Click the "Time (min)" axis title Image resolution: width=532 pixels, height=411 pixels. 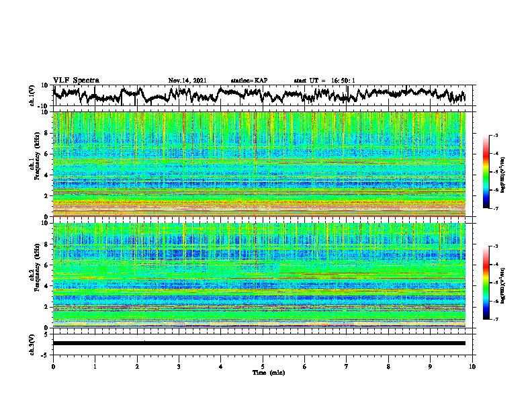[x=269, y=373]
